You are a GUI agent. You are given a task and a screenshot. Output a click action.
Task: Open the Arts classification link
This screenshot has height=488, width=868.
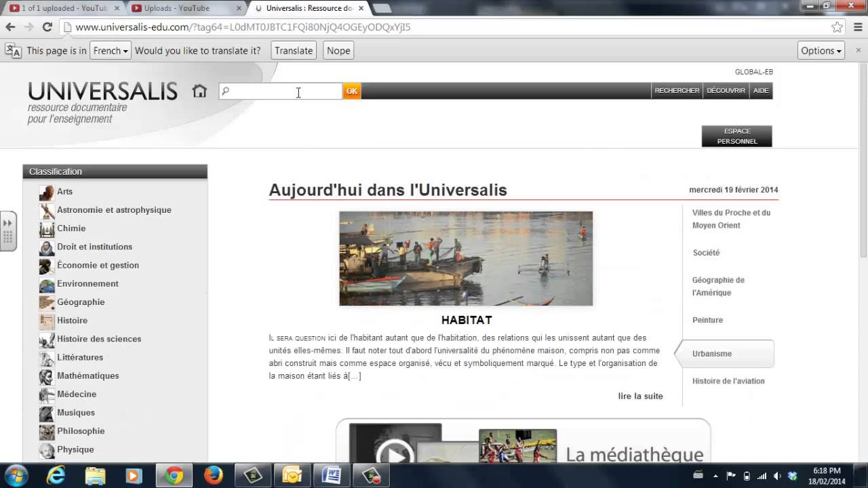point(64,192)
